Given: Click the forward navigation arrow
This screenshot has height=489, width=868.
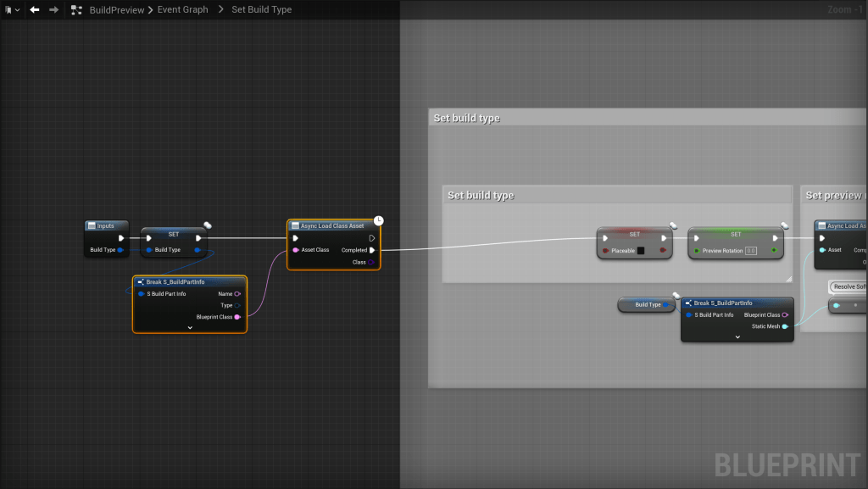Looking at the screenshot, I should pos(53,10).
